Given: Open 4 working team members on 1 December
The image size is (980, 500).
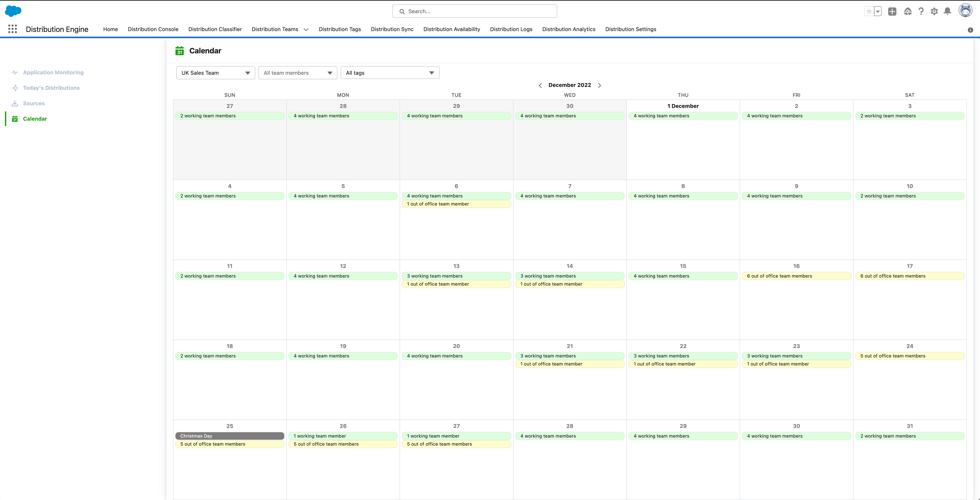Looking at the screenshot, I should (683, 116).
